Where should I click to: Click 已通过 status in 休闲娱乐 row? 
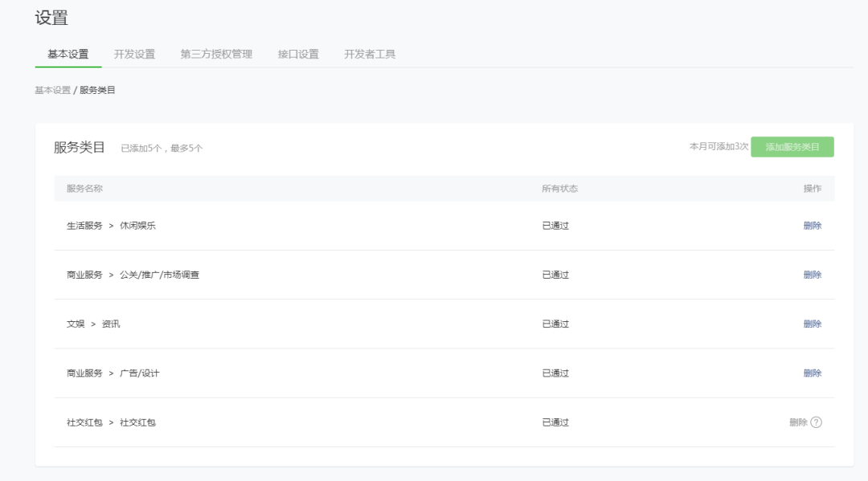[555, 226]
